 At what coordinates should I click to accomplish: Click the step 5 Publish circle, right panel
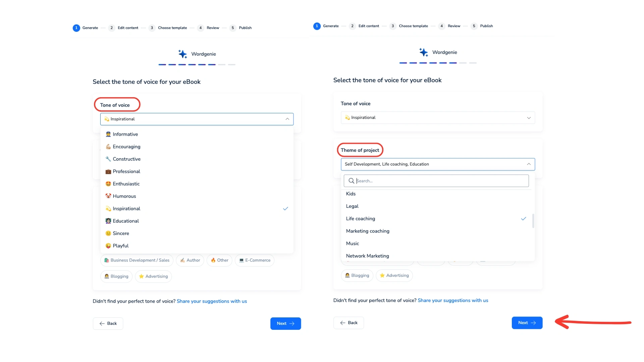[474, 26]
